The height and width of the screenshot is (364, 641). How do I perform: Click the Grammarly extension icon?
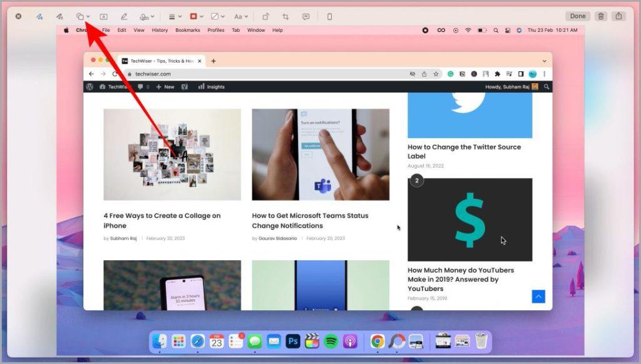[x=451, y=74]
